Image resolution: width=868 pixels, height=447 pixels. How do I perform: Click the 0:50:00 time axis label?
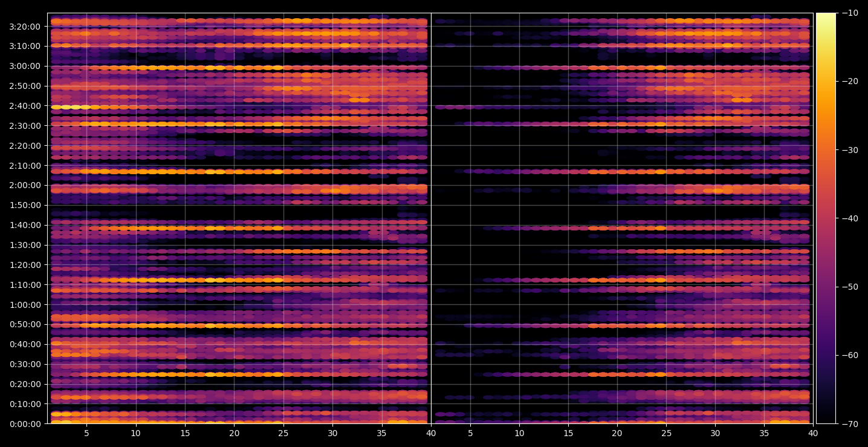tap(26, 324)
